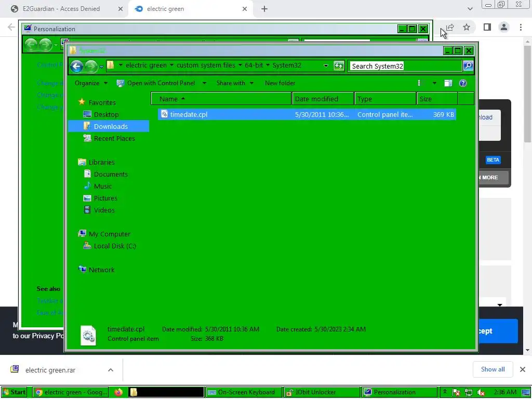Image resolution: width=532 pixels, height=399 pixels.
Task: Select My Computer in the navigation pane
Action: (109, 234)
